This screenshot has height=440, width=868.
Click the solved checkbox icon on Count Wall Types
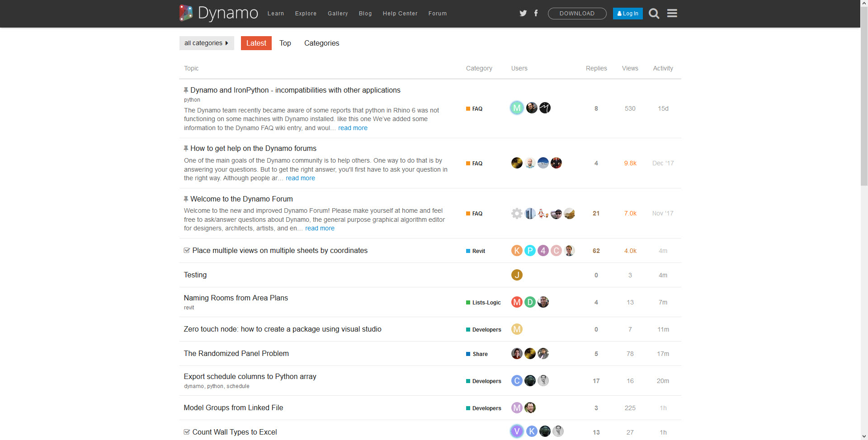187,432
